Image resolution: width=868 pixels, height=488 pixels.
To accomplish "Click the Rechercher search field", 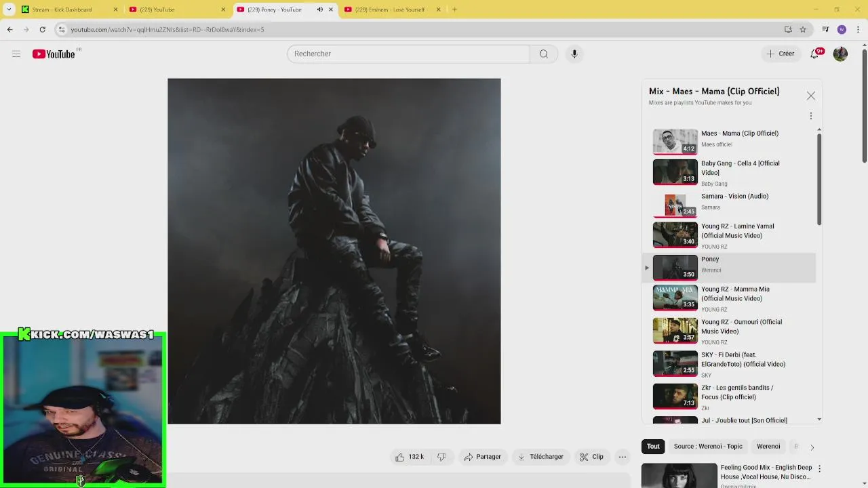I will [x=408, y=54].
